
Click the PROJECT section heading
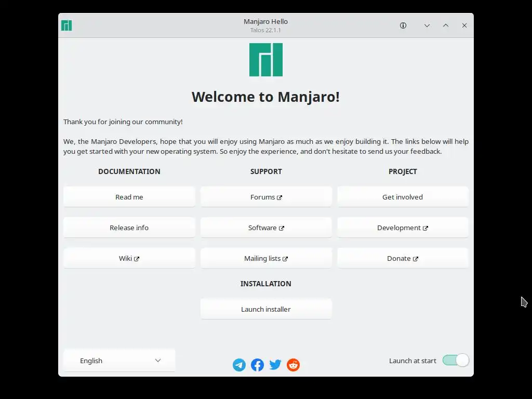pyautogui.click(x=403, y=171)
